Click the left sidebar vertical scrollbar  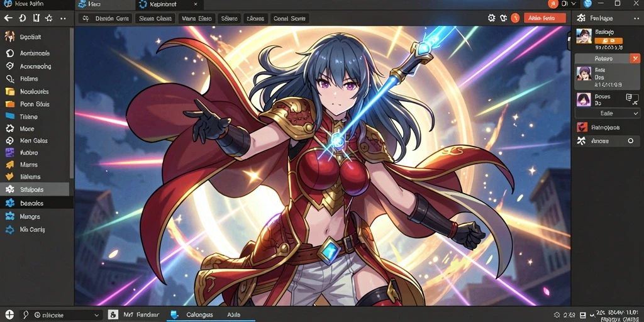tap(72, 103)
